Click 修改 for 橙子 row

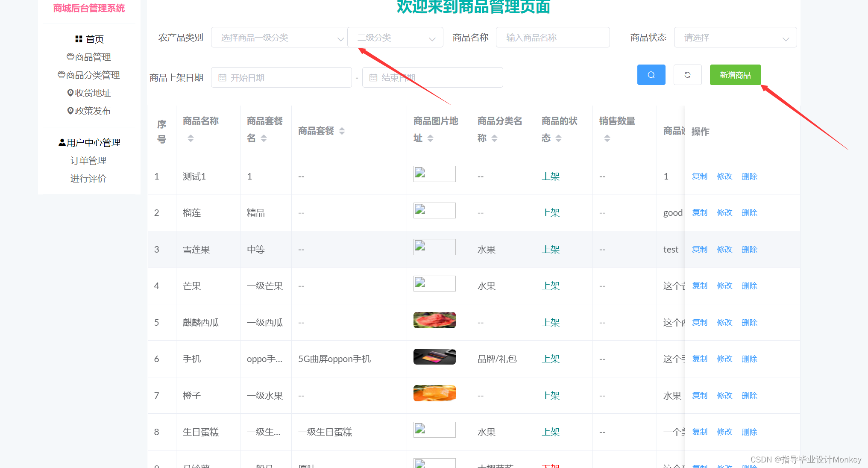(x=724, y=395)
